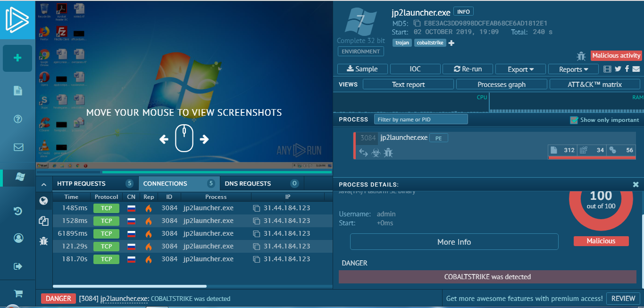The height and width of the screenshot is (308, 644).
Task: Add a tag using plus after cobaltstrike
Action: [451, 43]
